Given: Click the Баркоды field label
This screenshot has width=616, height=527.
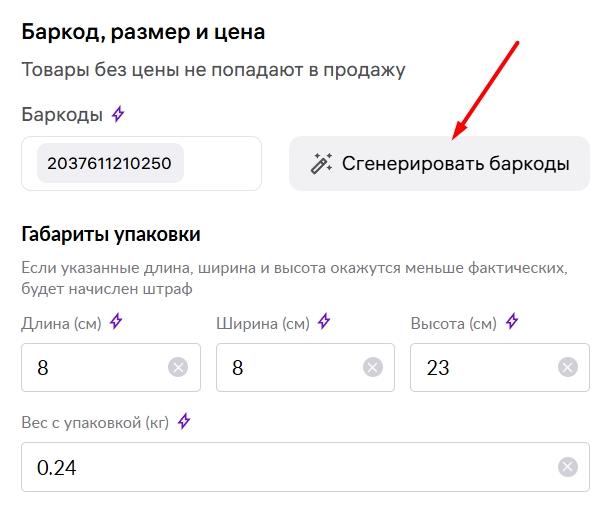Looking at the screenshot, I should (x=62, y=115).
